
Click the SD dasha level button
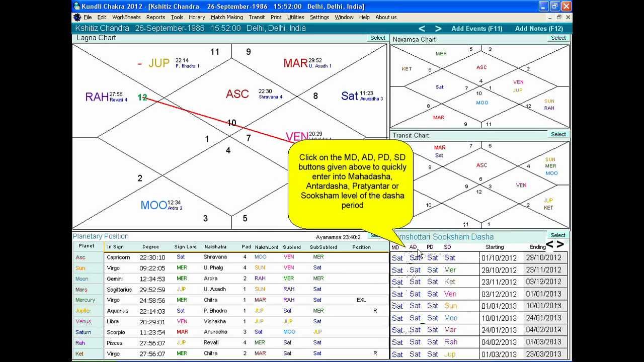click(x=447, y=247)
